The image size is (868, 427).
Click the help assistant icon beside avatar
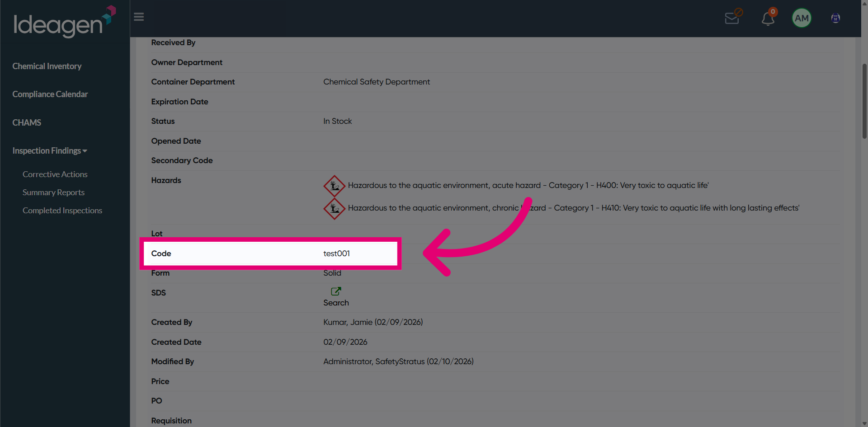coord(835,18)
